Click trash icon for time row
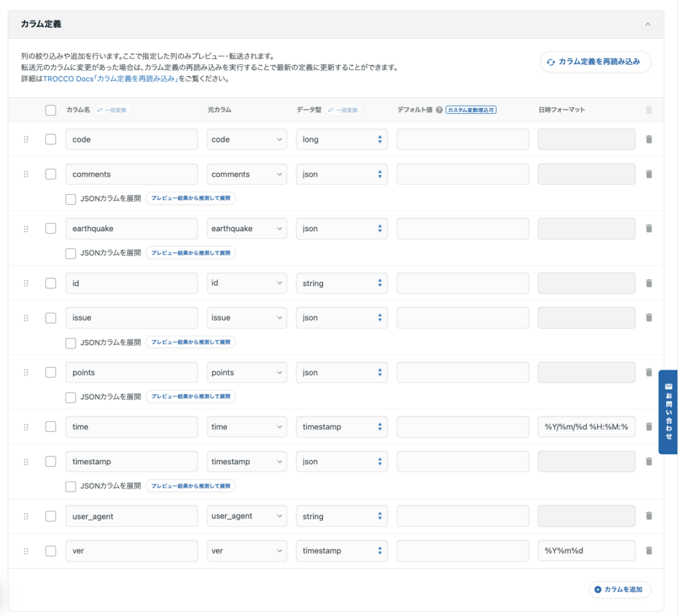This screenshot has height=616, width=678. coord(649,427)
